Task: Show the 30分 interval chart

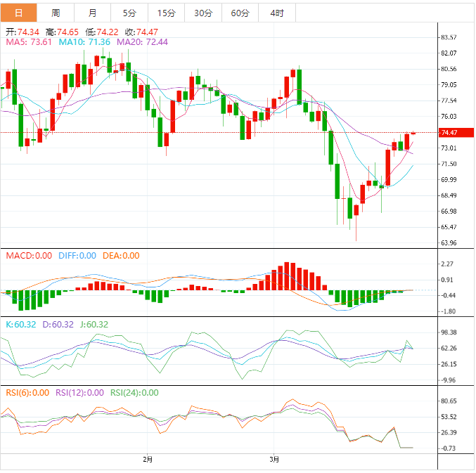Action: (x=203, y=13)
